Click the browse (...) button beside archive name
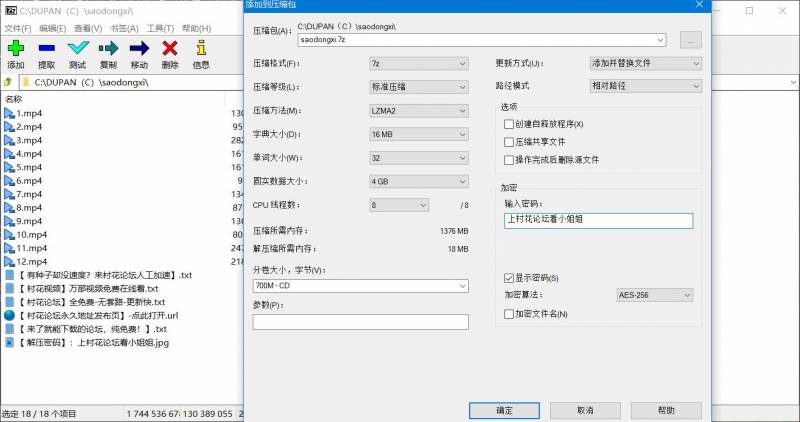Viewport: 800px width, 422px height. pyautogui.click(x=691, y=40)
